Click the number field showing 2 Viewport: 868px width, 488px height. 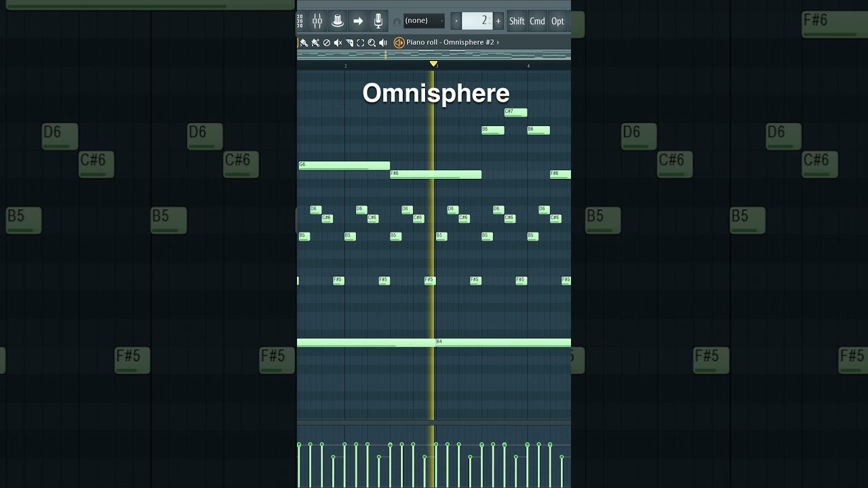(477, 21)
